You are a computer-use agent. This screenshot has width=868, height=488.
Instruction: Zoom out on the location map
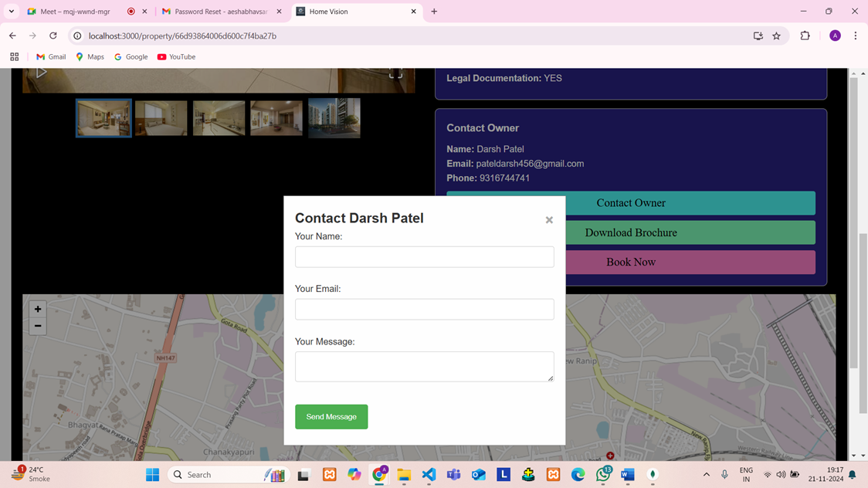pyautogui.click(x=37, y=326)
